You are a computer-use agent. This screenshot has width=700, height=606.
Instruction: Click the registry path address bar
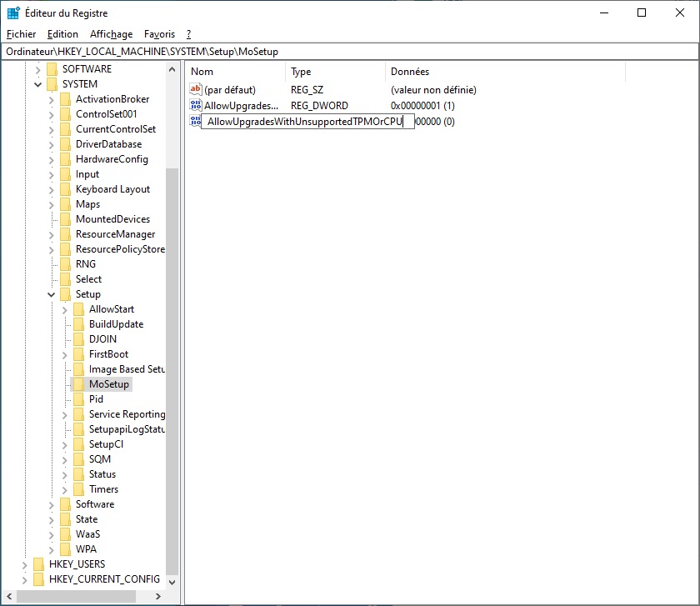click(x=350, y=52)
